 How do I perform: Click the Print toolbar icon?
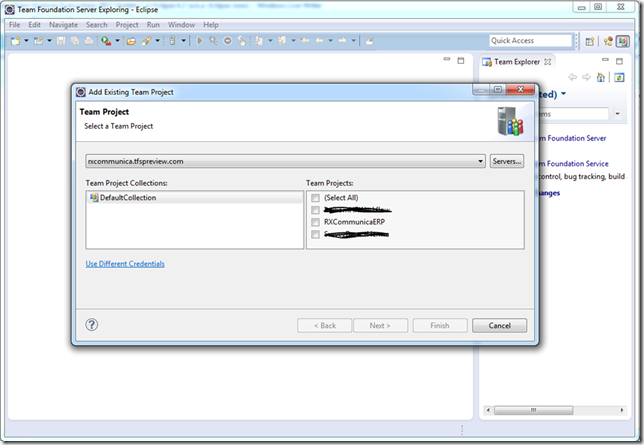coord(89,41)
